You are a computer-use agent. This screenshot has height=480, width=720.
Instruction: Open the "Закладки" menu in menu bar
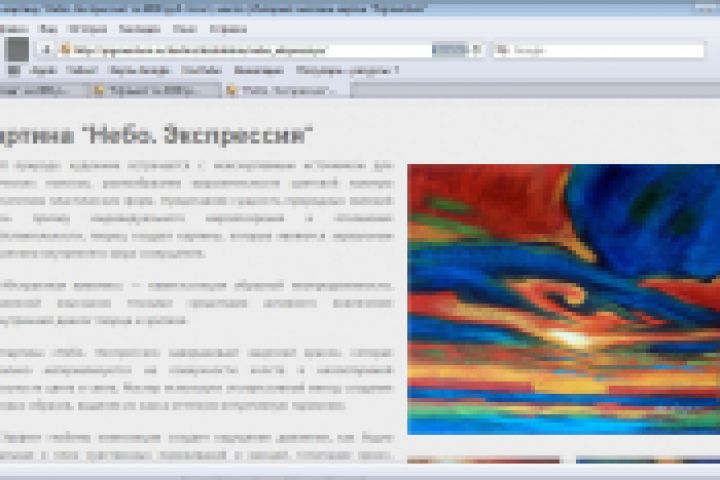pyautogui.click(x=139, y=29)
